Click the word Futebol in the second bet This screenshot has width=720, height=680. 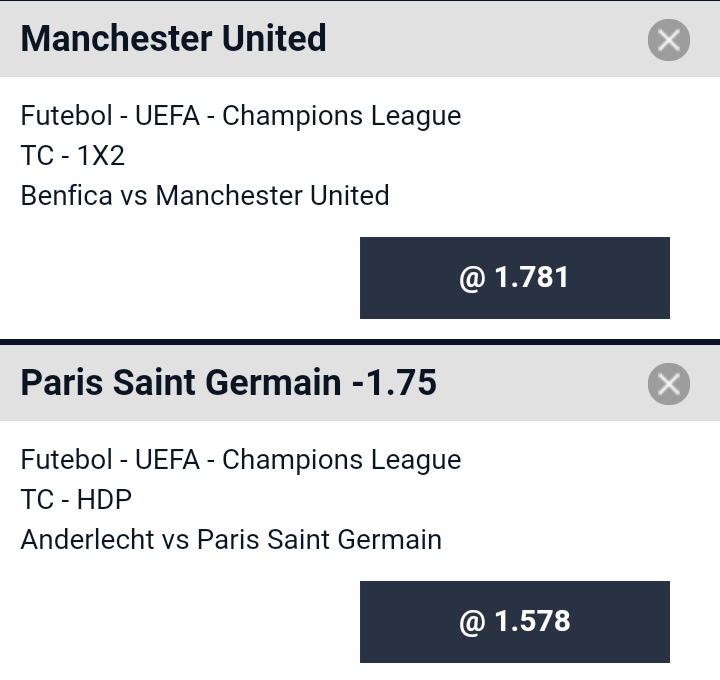tap(67, 459)
